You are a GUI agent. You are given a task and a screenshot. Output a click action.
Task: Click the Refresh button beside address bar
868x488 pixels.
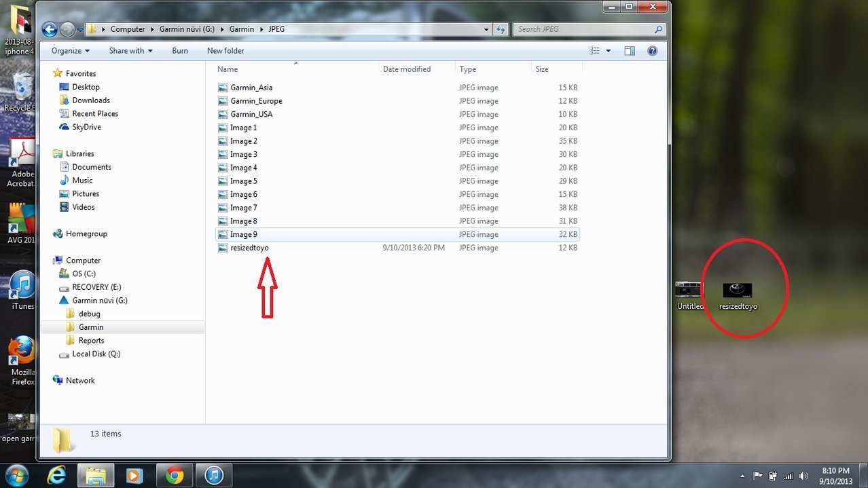(501, 29)
